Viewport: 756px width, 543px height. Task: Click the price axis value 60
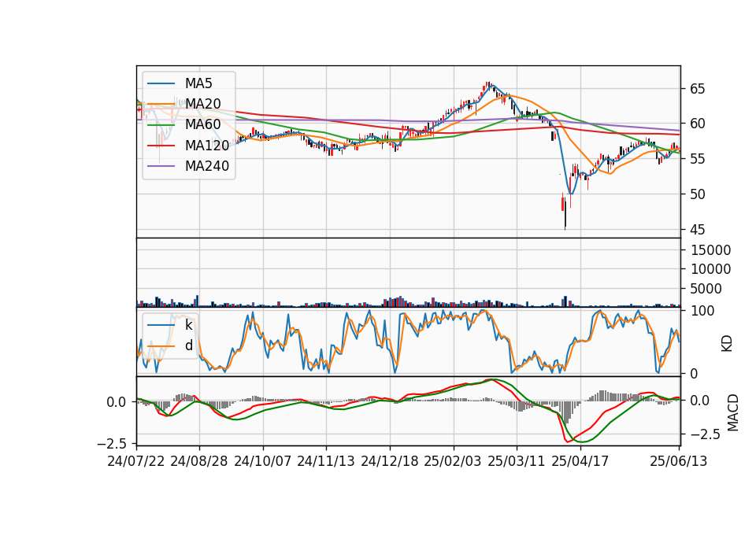[697, 124]
